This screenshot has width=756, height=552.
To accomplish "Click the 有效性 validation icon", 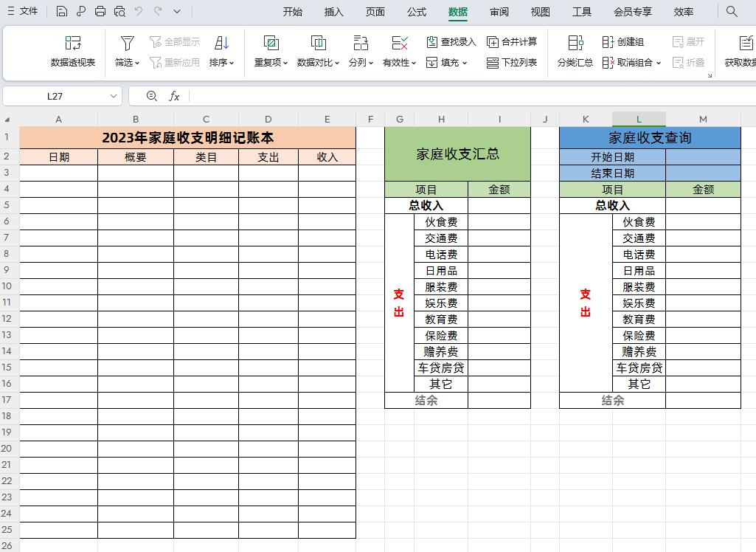I will [399, 43].
